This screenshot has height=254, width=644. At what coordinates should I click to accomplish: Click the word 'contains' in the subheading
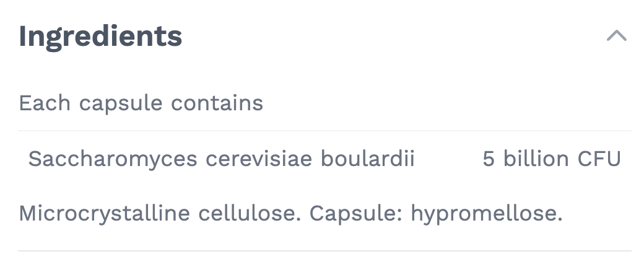(217, 103)
